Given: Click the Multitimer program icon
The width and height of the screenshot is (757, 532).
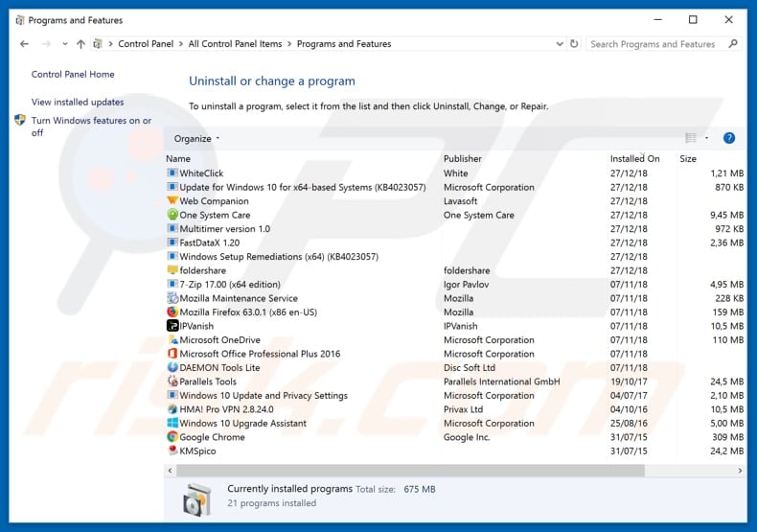Looking at the screenshot, I should pyautogui.click(x=172, y=228).
